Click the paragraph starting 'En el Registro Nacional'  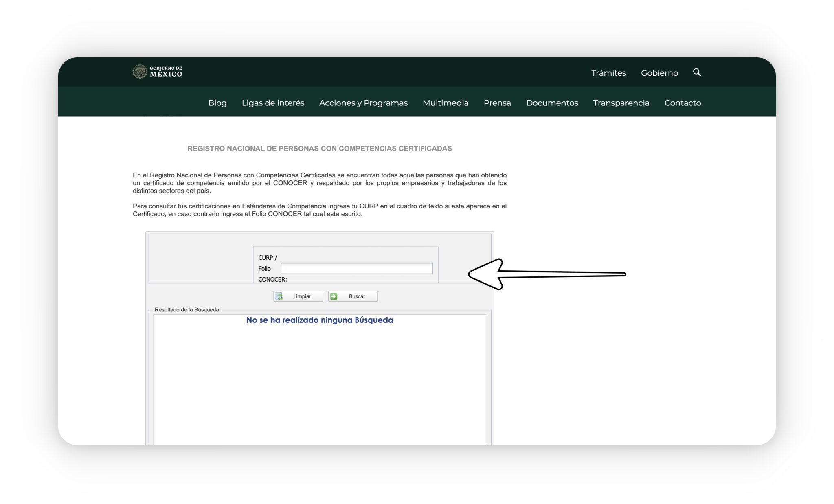(x=320, y=183)
